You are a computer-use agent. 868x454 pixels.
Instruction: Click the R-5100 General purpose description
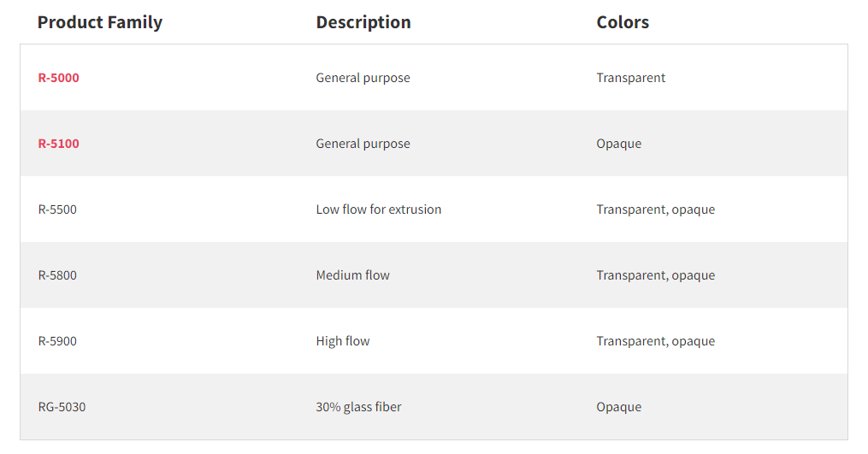363,144
